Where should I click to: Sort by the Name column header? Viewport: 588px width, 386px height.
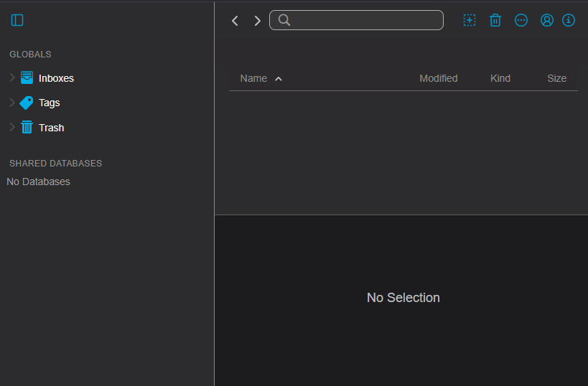click(253, 78)
